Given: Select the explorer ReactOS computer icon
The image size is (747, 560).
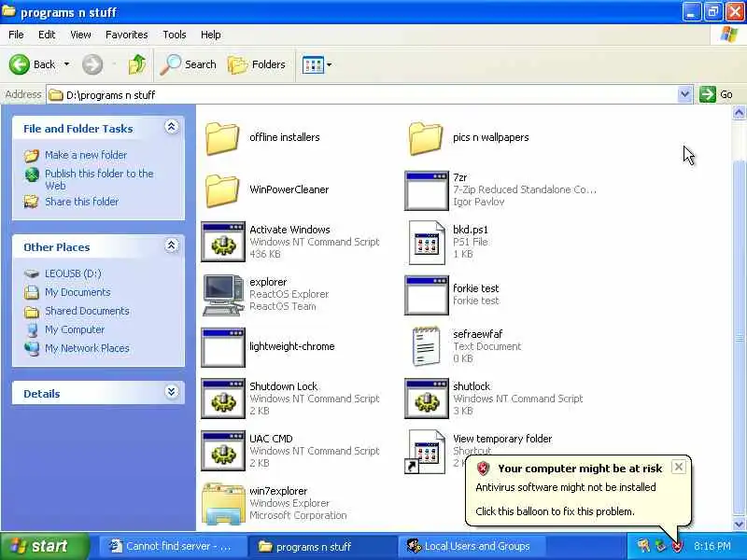Looking at the screenshot, I should (x=223, y=295).
